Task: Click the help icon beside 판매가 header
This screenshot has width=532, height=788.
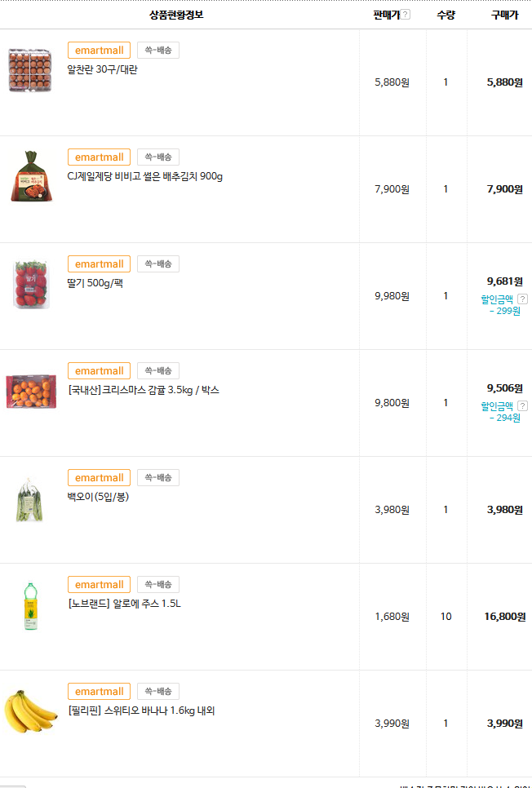Action: pyautogui.click(x=406, y=15)
